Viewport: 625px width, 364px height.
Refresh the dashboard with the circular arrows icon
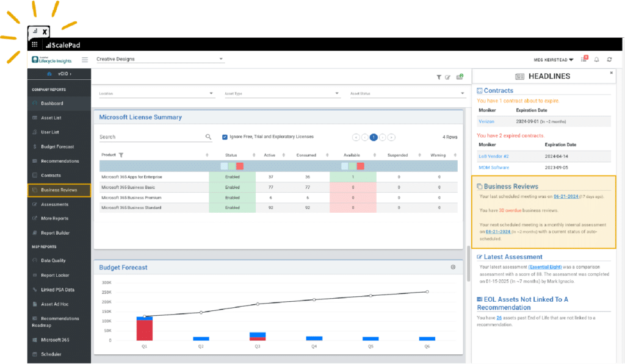(x=610, y=59)
